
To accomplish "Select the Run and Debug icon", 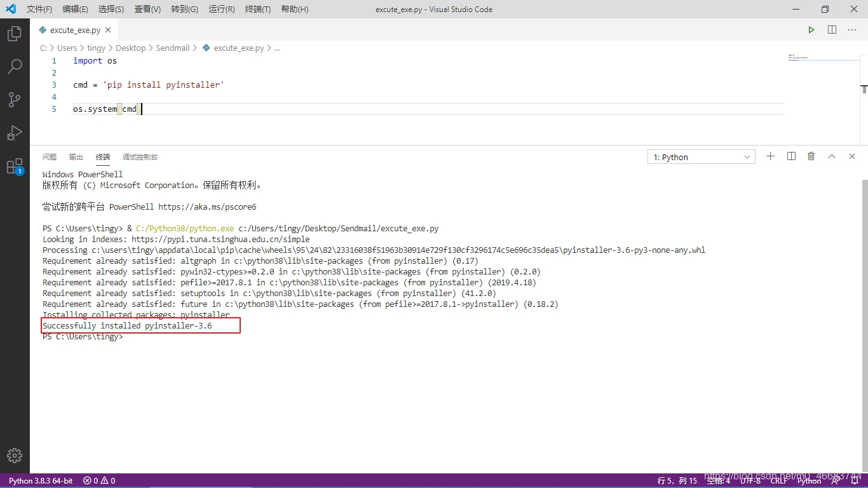I will point(15,132).
